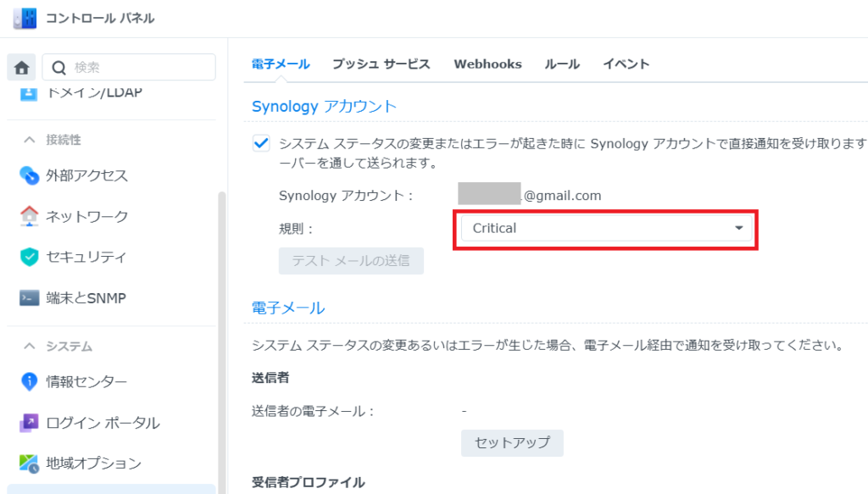Click the 検索 search input field
This screenshot has height=494, width=868.
click(140, 68)
